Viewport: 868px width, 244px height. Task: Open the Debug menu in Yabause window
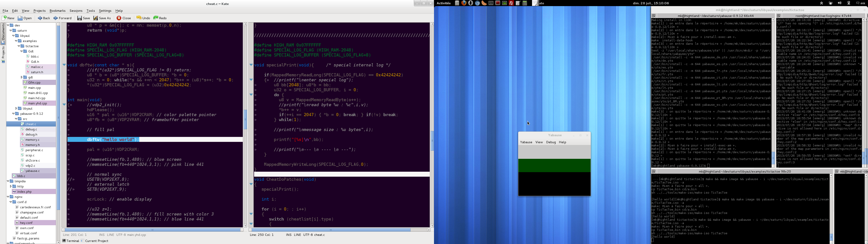[x=551, y=142]
